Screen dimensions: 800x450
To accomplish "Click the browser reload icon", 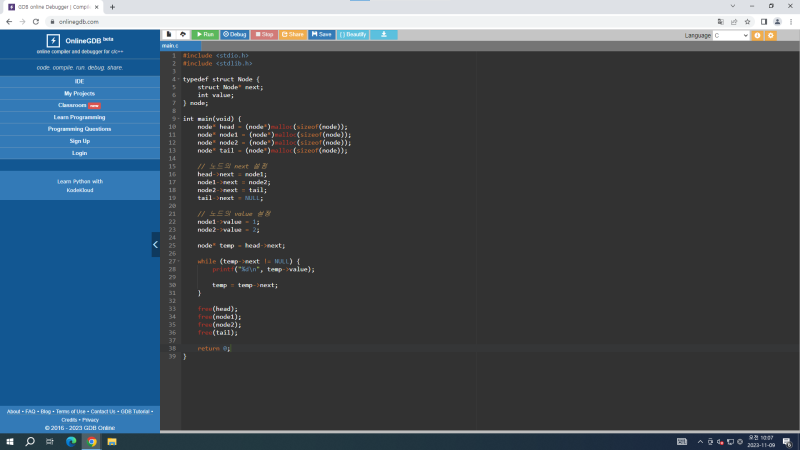I will point(37,20).
